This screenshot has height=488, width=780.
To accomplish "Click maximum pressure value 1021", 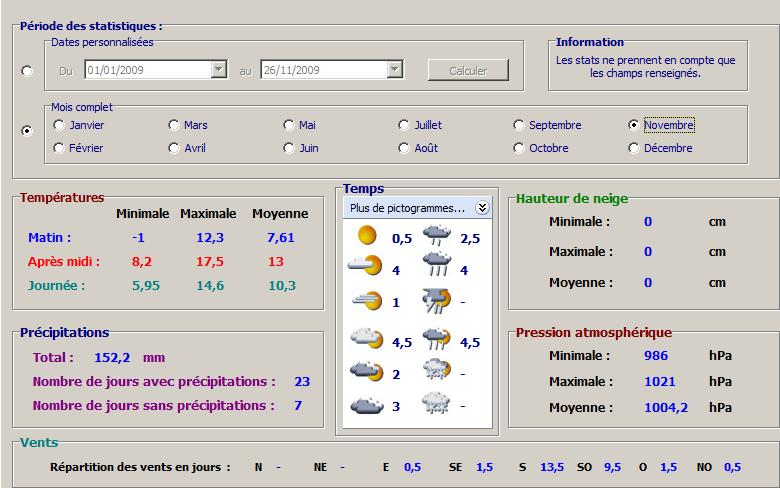I will (x=660, y=382).
